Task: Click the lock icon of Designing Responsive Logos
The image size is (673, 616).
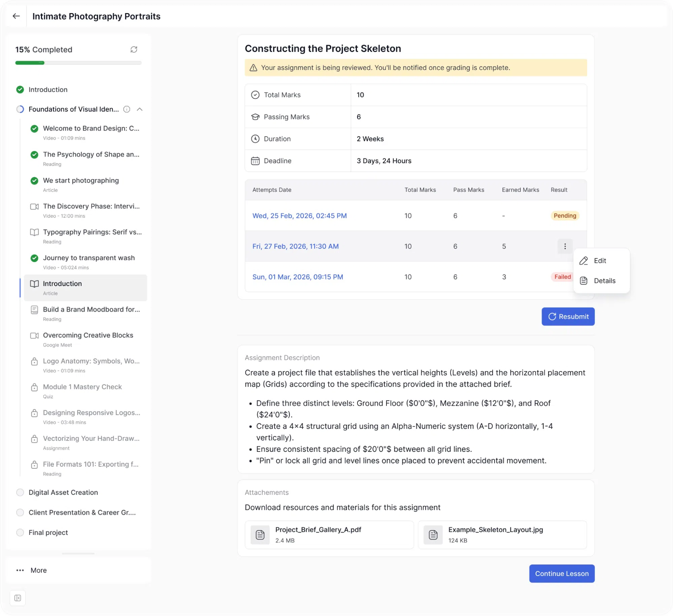Action: pos(34,413)
